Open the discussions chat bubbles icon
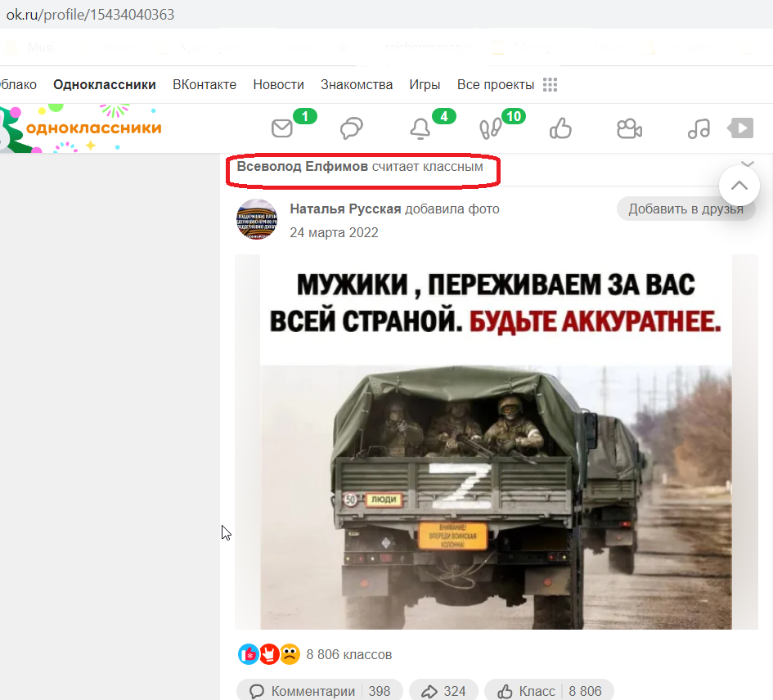Image resolution: width=773 pixels, height=700 pixels. 352,128
